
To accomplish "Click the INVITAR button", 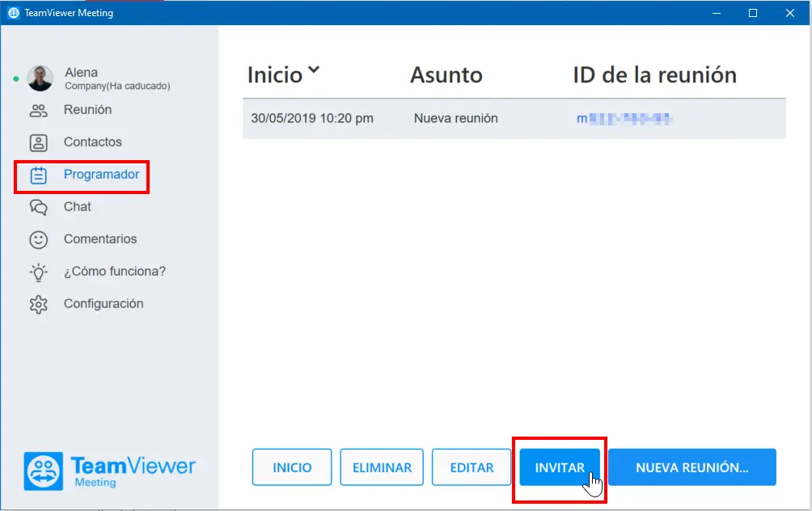I will pyautogui.click(x=560, y=467).
